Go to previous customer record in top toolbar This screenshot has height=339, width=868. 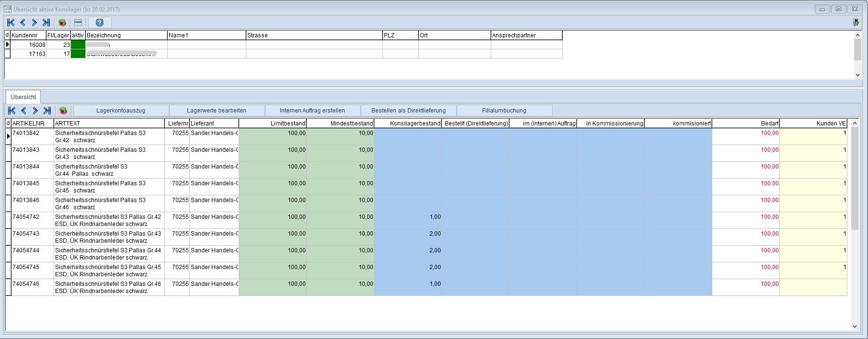[23, 23]
